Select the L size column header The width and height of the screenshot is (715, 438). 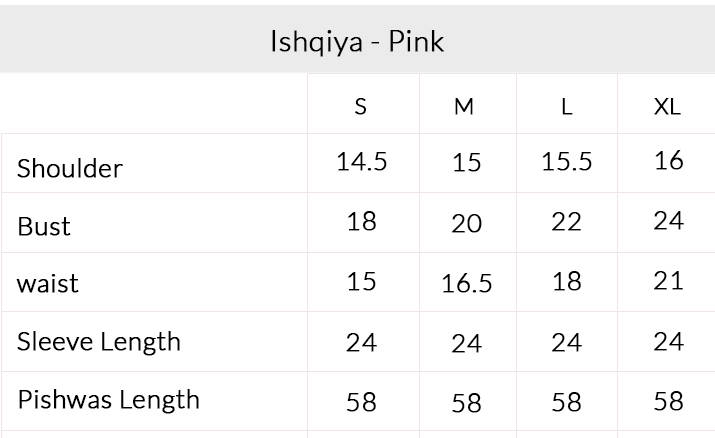click(566, 106)
